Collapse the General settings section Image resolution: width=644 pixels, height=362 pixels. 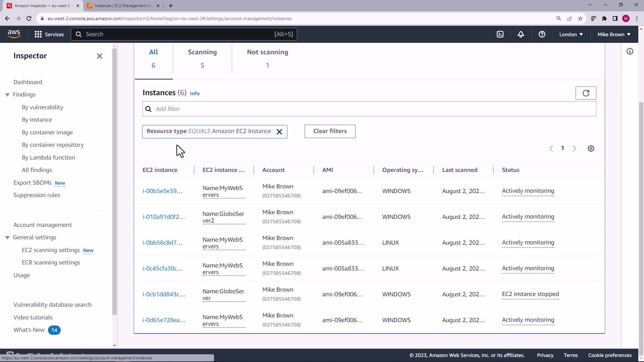(x=7, y=238)
